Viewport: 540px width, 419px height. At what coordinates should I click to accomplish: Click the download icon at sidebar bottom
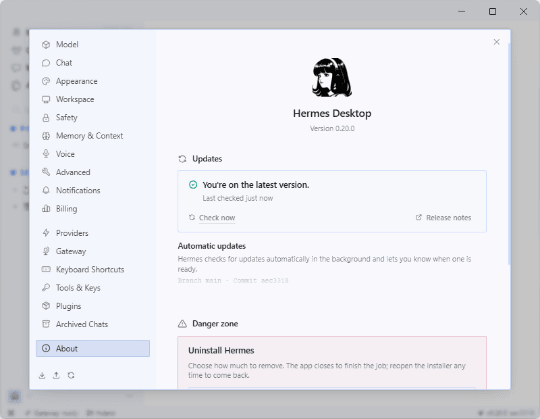click(x=42, y=375)
